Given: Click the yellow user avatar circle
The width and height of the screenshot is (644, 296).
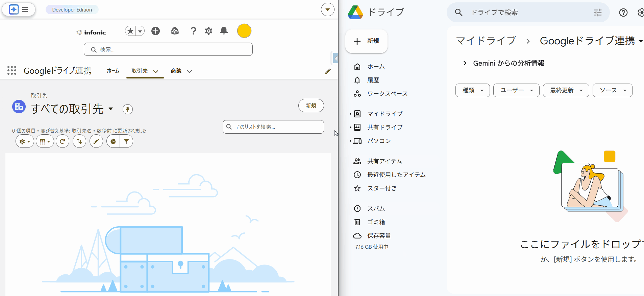Looking at the screenshot, I should click(244, 31).
